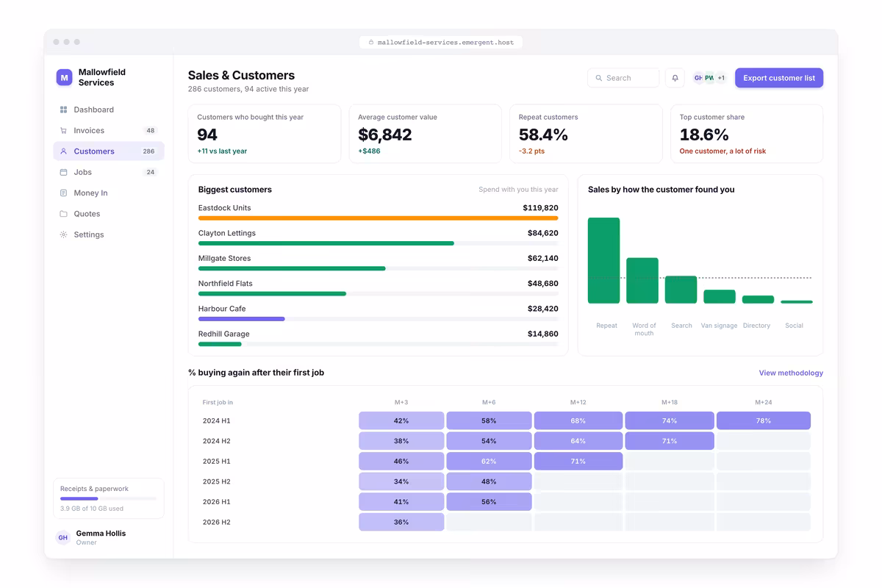Screen dimensions: 882x588
Task: Click the Millgate Stores customer name
Action: click(x=224, y=259)
